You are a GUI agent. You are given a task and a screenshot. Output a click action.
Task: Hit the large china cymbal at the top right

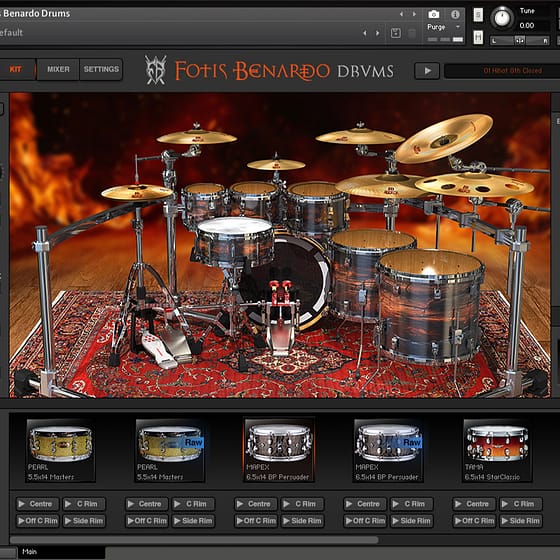tap(444, 139)
